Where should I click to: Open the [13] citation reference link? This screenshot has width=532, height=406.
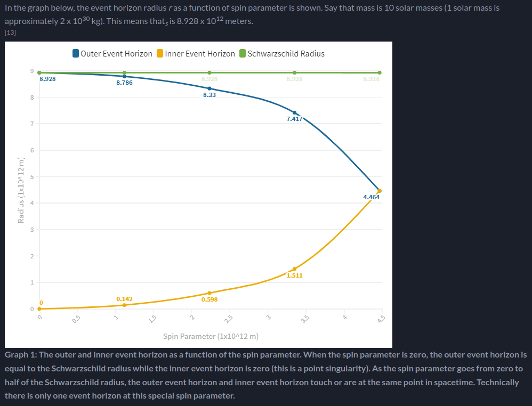point(10,32)
